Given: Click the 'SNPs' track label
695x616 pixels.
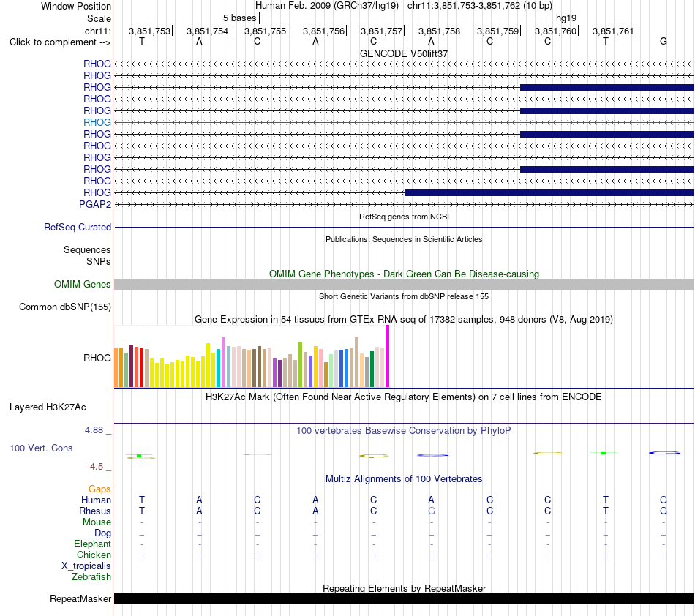Looking at the screenshot, I should [x=99, y=261].
